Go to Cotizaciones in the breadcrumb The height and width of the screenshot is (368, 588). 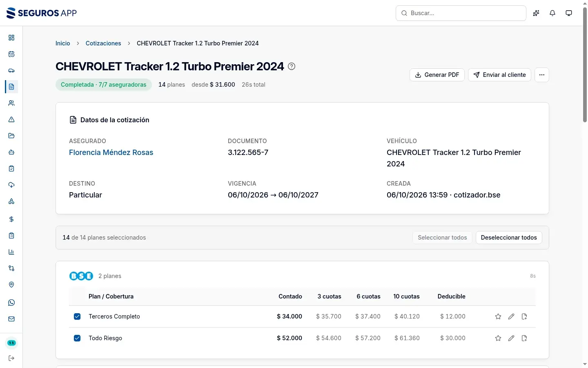tap(103, 43)
